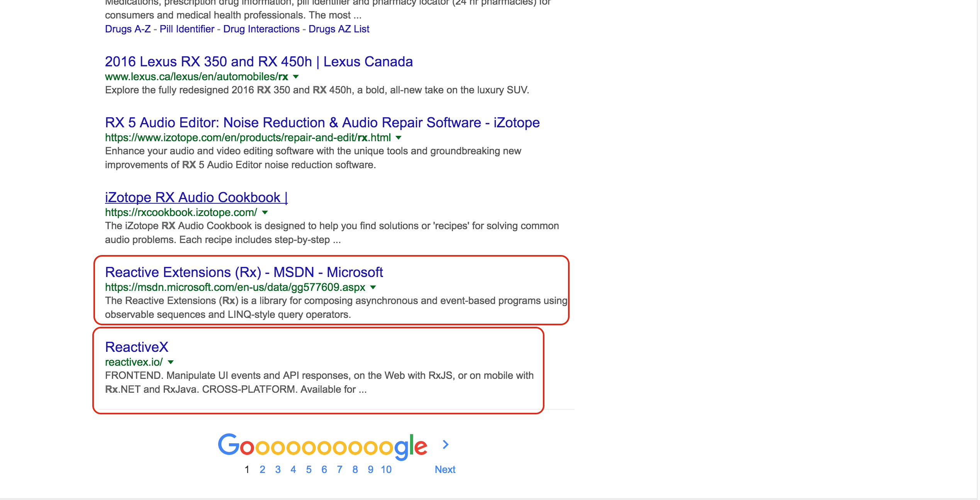
Task: Open Reactive Extensions (Rx) MSDN result
Action: pyautogui.click(x=244, y=272)
